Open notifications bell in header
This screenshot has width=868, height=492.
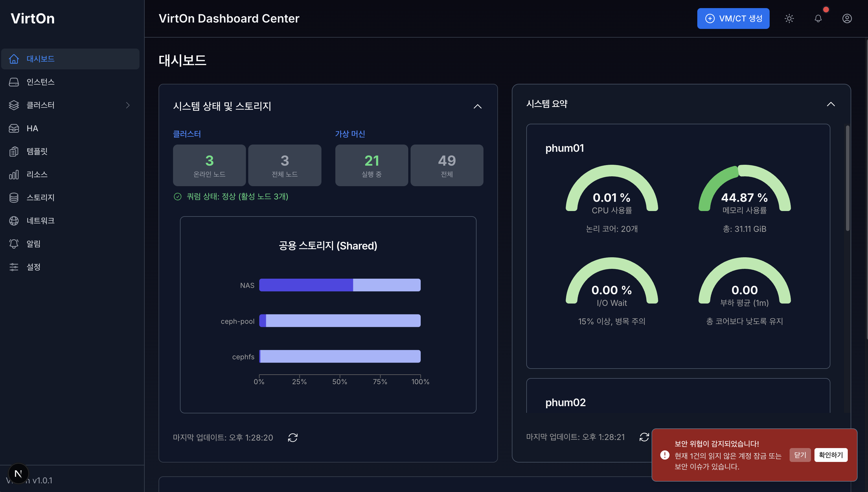[x=818, y=19]
